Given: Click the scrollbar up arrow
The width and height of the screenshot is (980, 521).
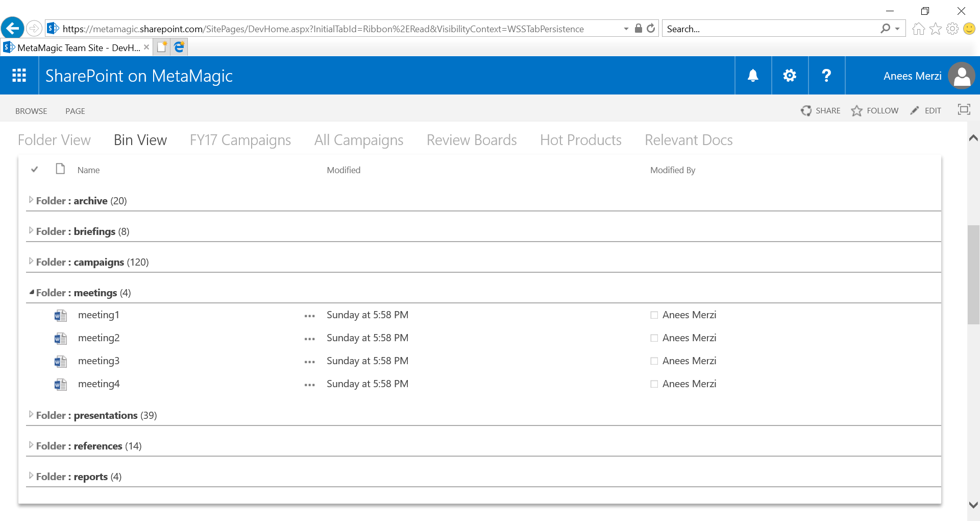Looking at the screenshot, I should pos(973,138).
